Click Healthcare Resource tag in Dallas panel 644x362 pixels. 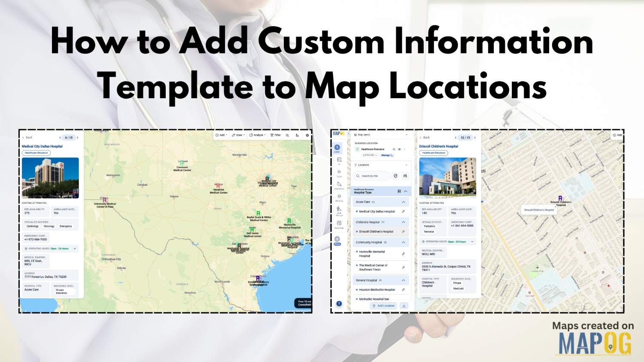36,153
